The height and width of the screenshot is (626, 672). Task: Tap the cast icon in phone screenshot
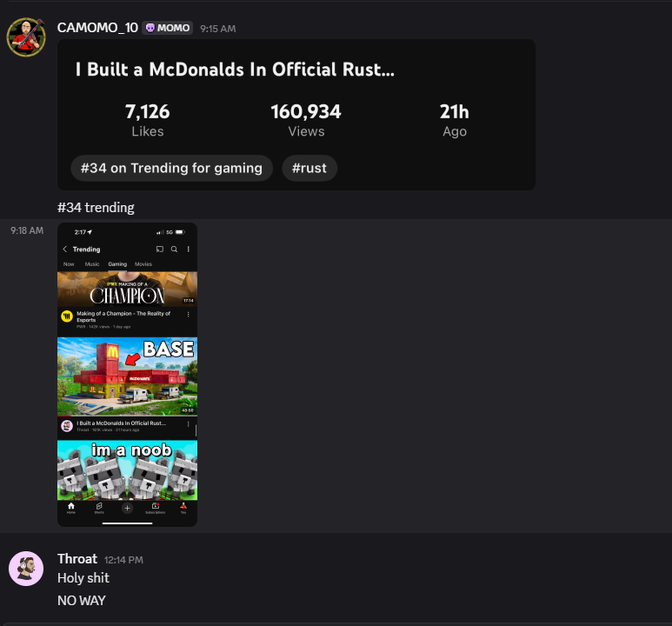click(x=160, y=250)
